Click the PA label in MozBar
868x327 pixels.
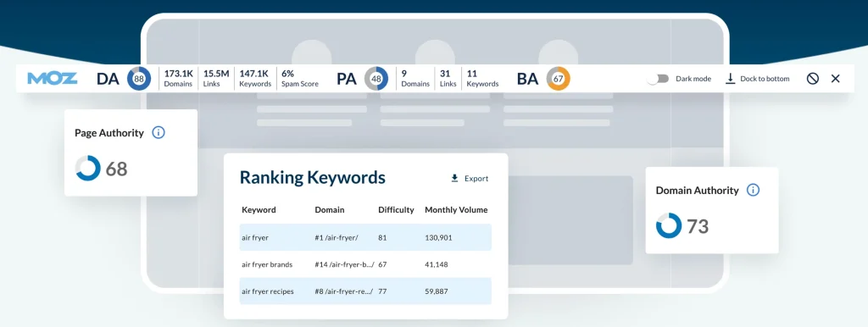point(347,79)
